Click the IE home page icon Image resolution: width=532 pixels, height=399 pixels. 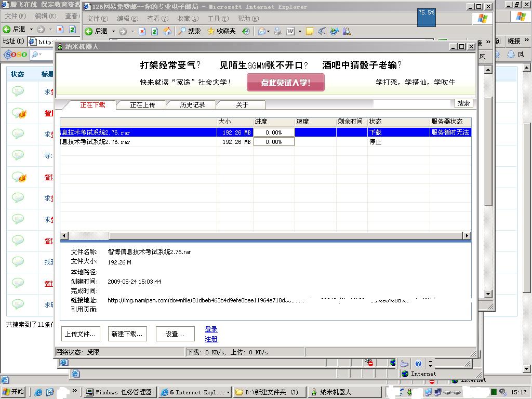pyautogui.click(x=167, y=31)
